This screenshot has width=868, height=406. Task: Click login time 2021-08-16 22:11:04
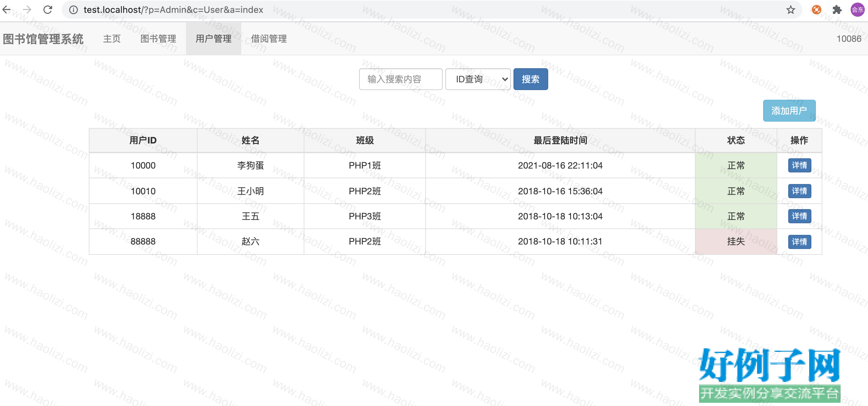560,165
